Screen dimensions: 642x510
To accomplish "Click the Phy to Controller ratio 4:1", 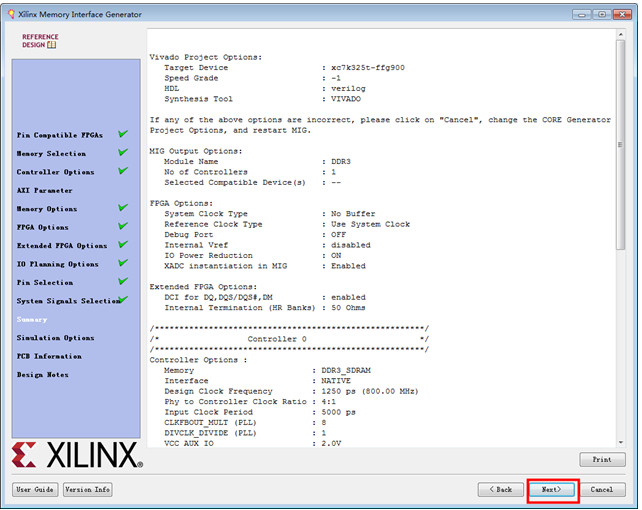I will pyautogui.click(x=328, y=402).
